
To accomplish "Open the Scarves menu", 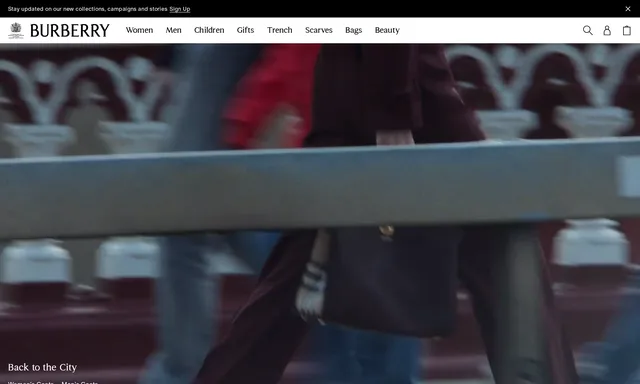I will coord(319,30).
